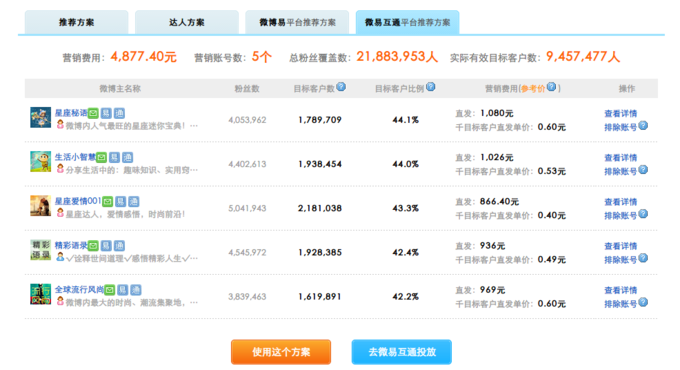Click the 微博主名称 column header

120,89
